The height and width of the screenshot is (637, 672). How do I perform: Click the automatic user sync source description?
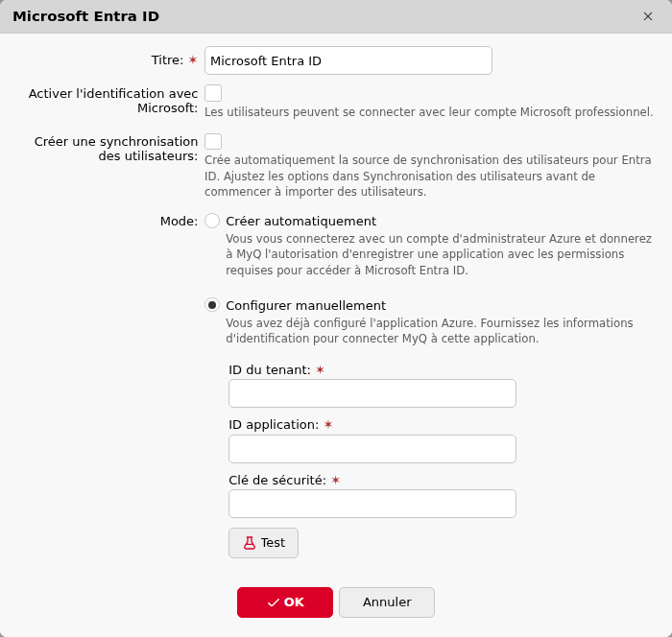428,176
